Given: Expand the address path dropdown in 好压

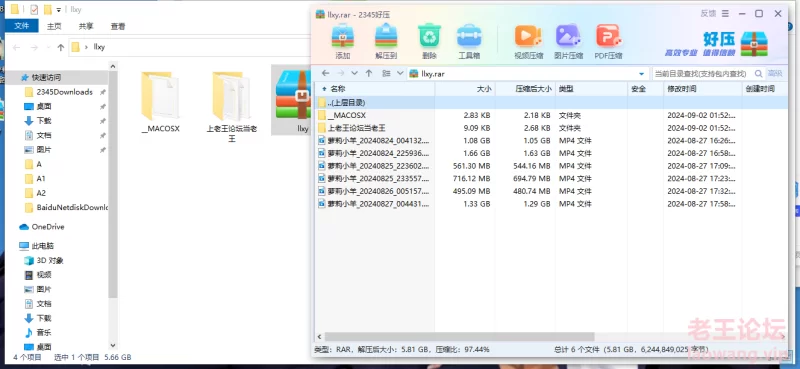Looking at the screenshot, I should pyautogui.click(x=641, y=74).
